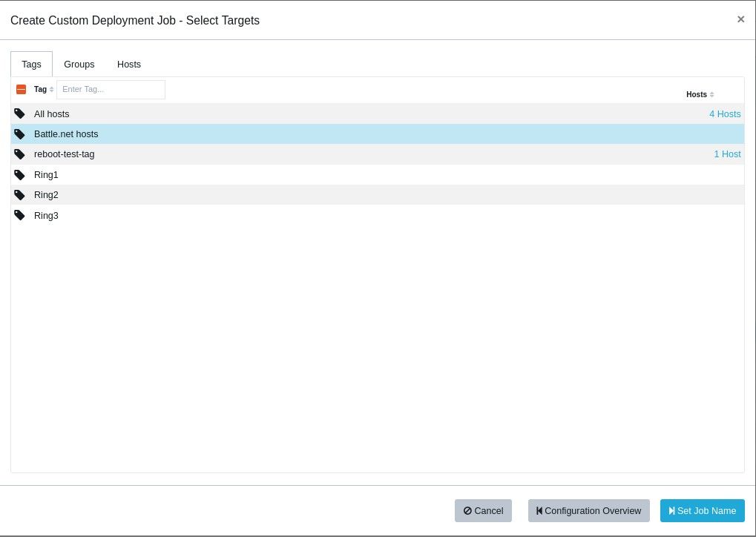This screenshot has width=756, height=537.
Task: Click the tag icon beside Ring1
Action: pyautogui.click(x=19, y=175)
